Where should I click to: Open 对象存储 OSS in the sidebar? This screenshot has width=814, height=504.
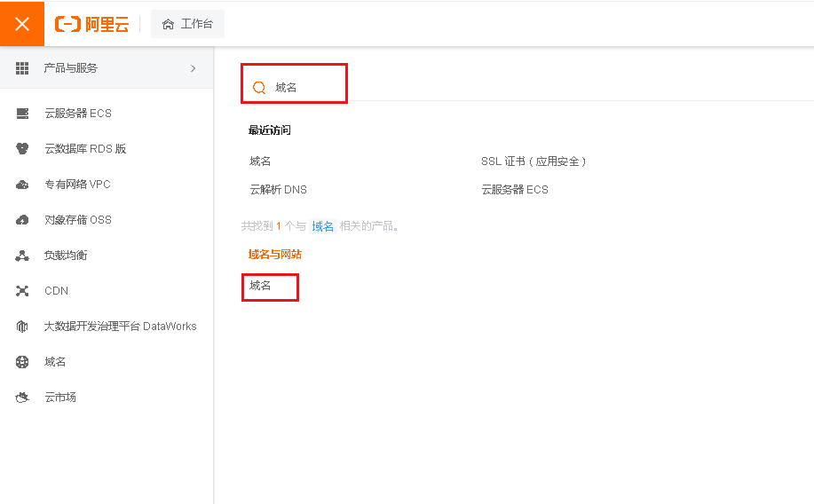(x=78, y=219)
